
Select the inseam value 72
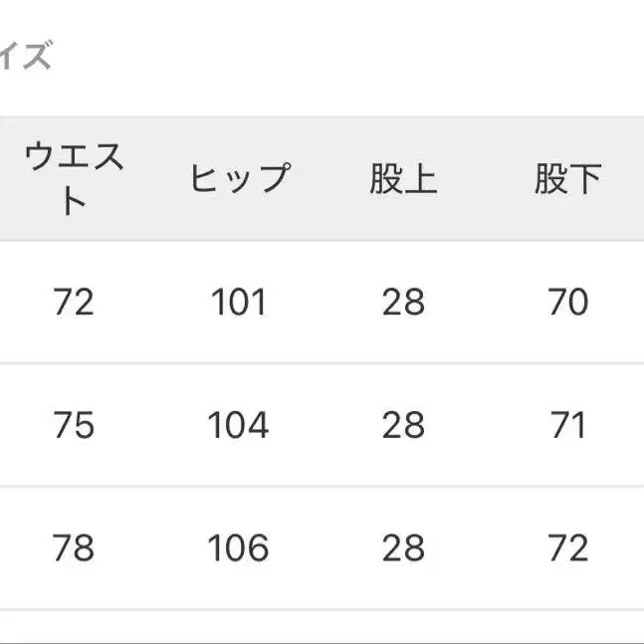[567, 547]
